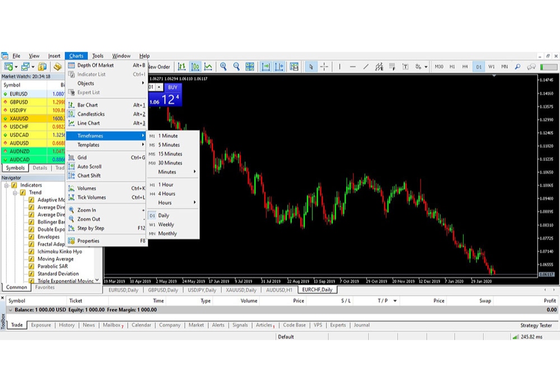Click the templates toolbar icon
The width and height of the screenshot is (560, 392).
tap(294, 67)
